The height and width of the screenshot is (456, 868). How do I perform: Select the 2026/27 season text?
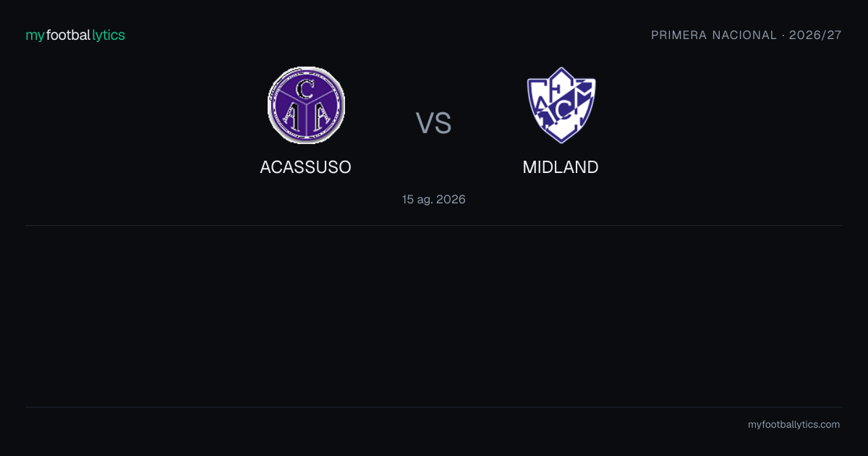(816, 35)
